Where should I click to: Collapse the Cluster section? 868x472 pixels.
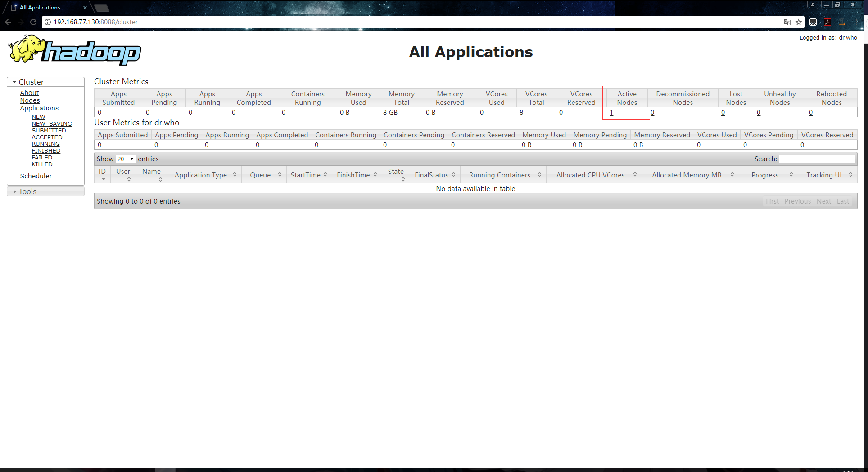click(46, 82)
